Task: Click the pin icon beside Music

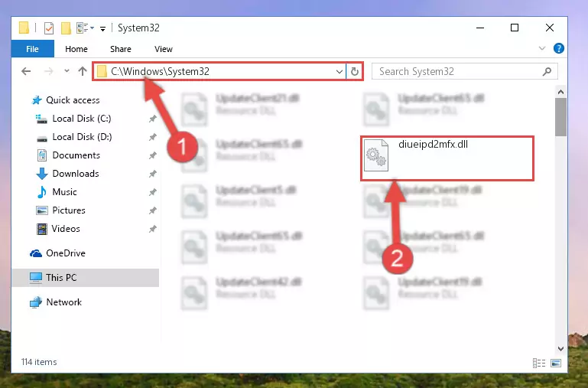Action: pyautogui.click(x=152, y=193)
